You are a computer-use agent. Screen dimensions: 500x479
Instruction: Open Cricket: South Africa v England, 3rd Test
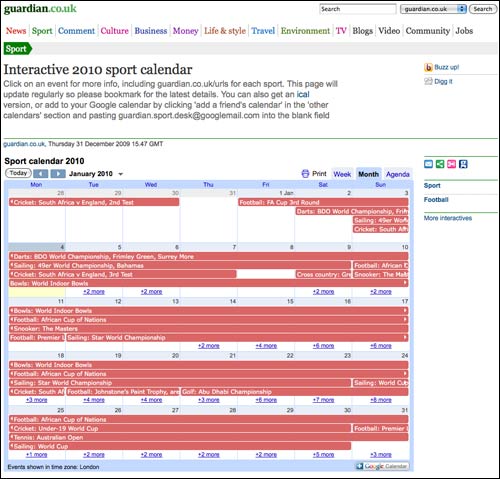(x=123, y=274)
